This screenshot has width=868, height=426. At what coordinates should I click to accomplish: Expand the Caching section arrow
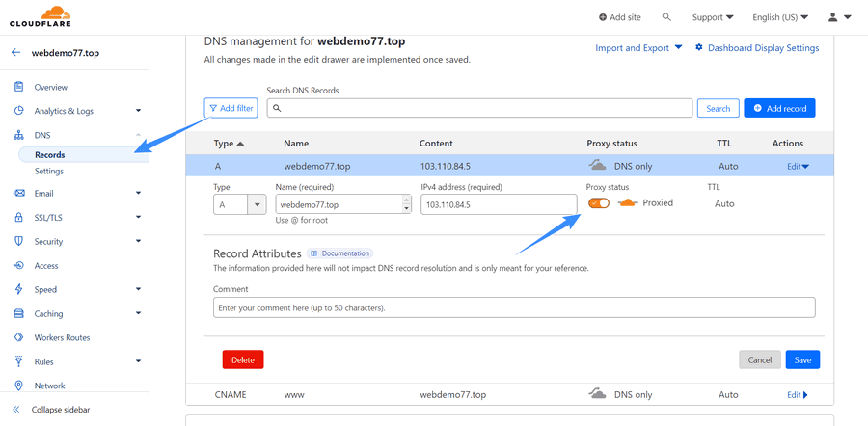click(x=138, y=313)
